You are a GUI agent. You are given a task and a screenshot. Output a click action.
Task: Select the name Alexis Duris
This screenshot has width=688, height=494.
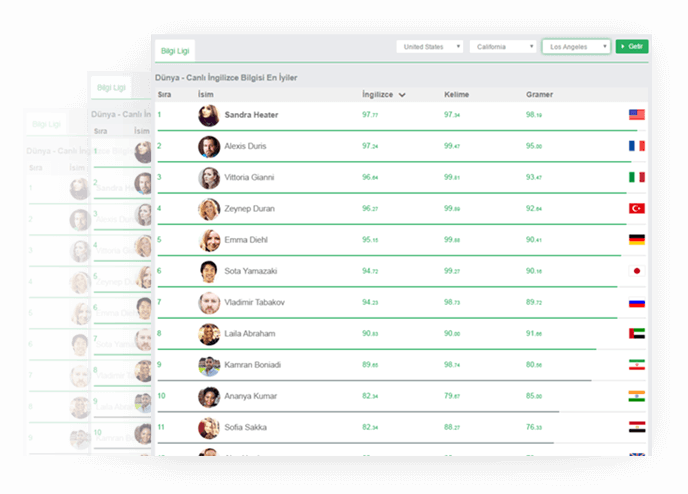[245, 146]
